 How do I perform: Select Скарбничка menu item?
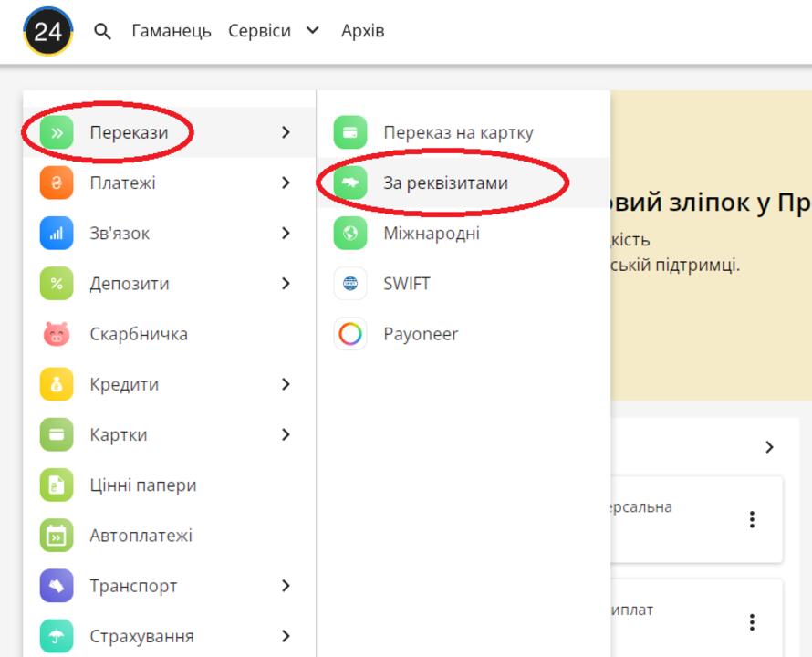[170, 334]
